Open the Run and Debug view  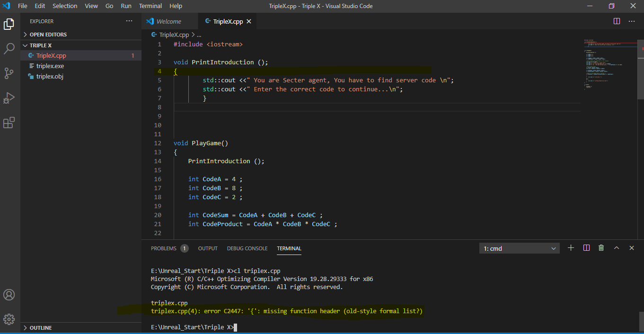[x=9, y=98]
